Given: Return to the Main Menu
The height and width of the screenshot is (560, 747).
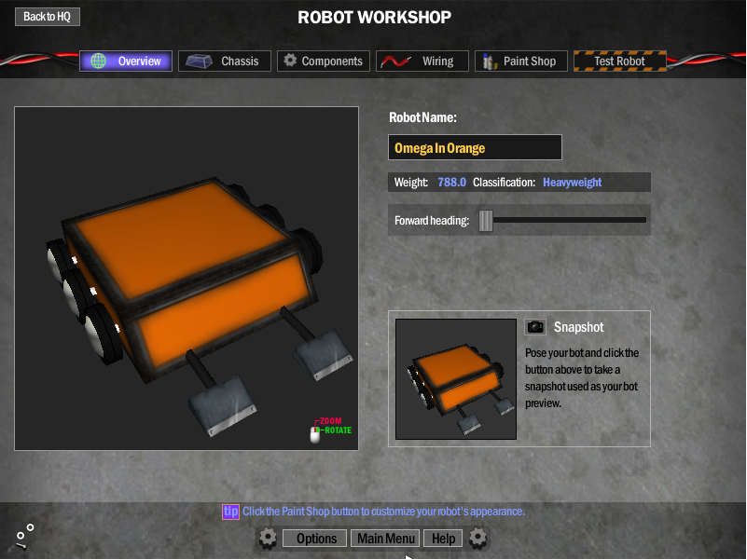Looking at the screenshot, I should click(385, 539).
